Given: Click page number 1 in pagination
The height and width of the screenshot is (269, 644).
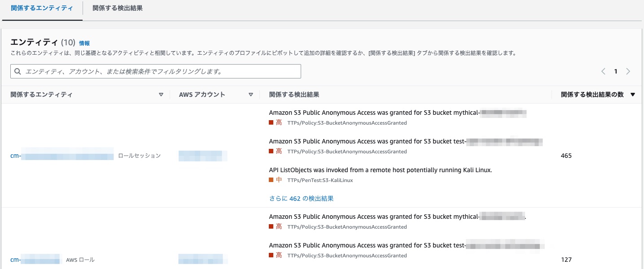Looking at the screenshot, I should click(616, 71).
